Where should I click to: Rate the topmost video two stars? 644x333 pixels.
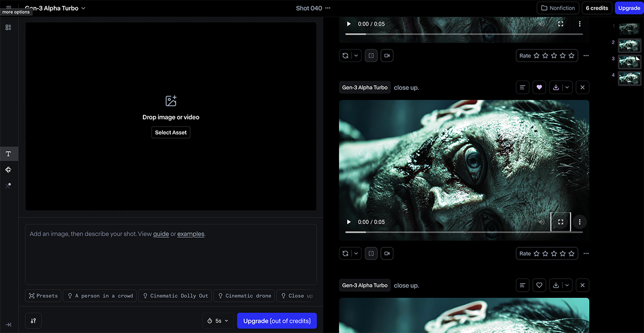tap(545, 56)
